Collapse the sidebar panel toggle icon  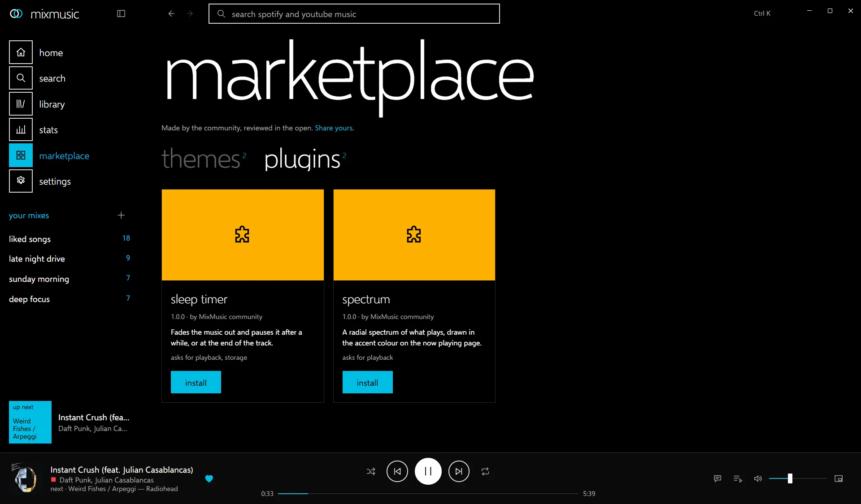tap(121, 13)
